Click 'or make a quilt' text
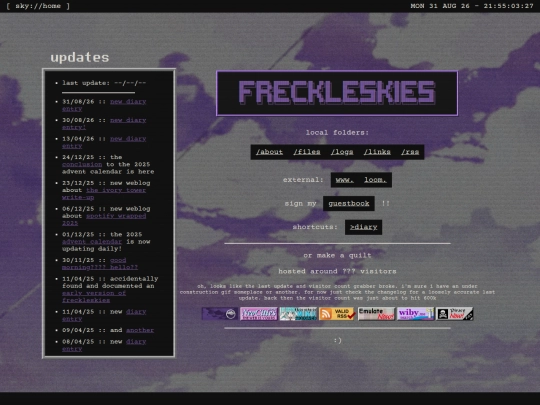The width and height of the screenshot is (540, 405). [337, 256]
